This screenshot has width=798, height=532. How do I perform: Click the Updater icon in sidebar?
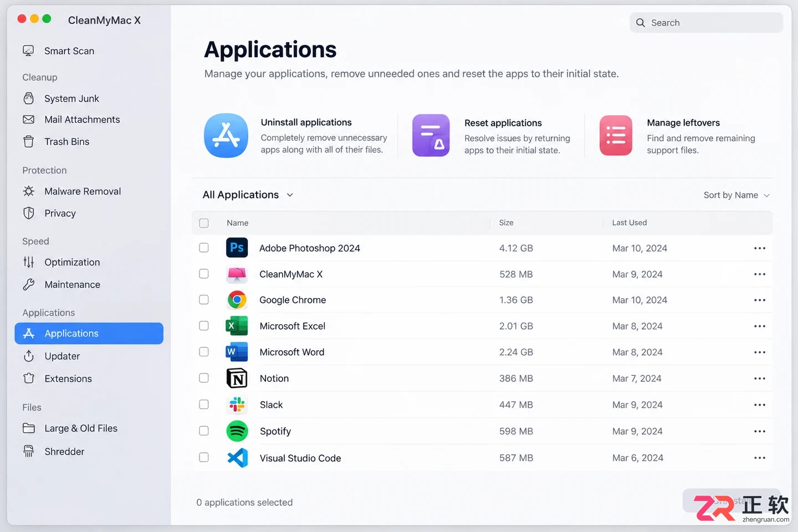(28, 356)
